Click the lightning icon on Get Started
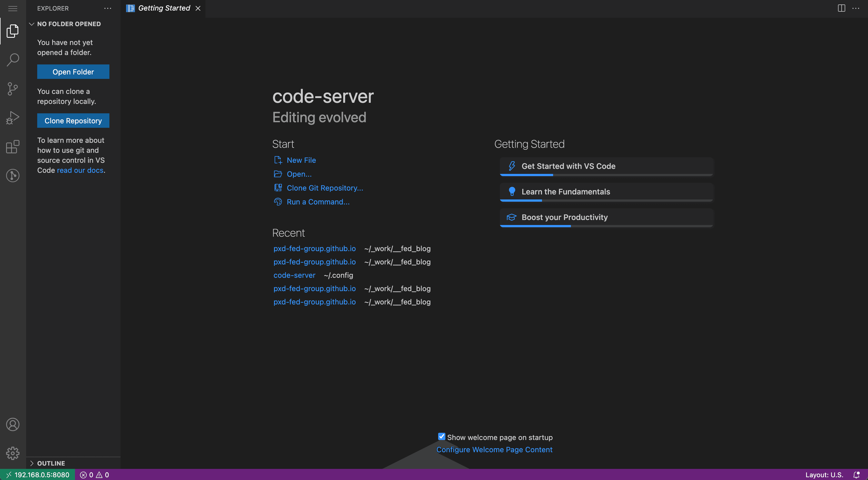Image resolution: width=868 pixels, height=480 pixels. [x=512, y=166]
